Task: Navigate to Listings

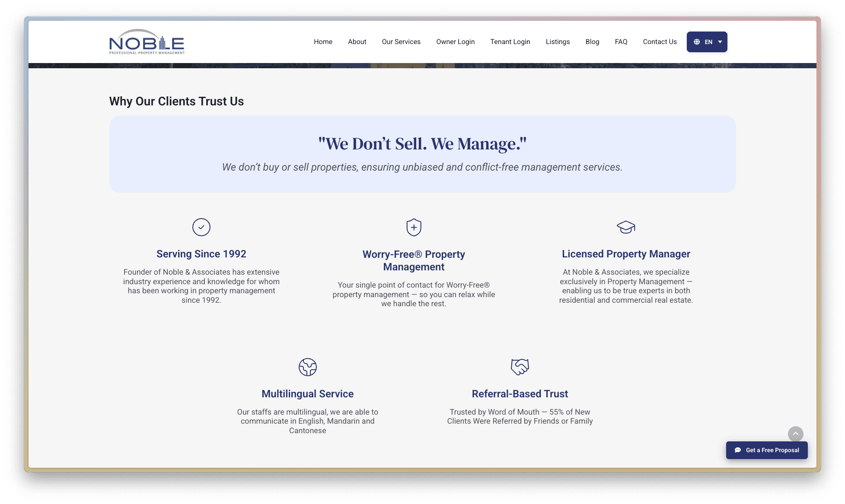Action: [558, 42]
